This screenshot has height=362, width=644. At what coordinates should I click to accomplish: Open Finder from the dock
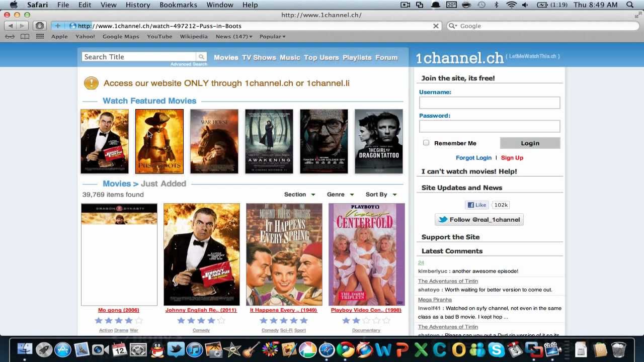coord(25,349)
